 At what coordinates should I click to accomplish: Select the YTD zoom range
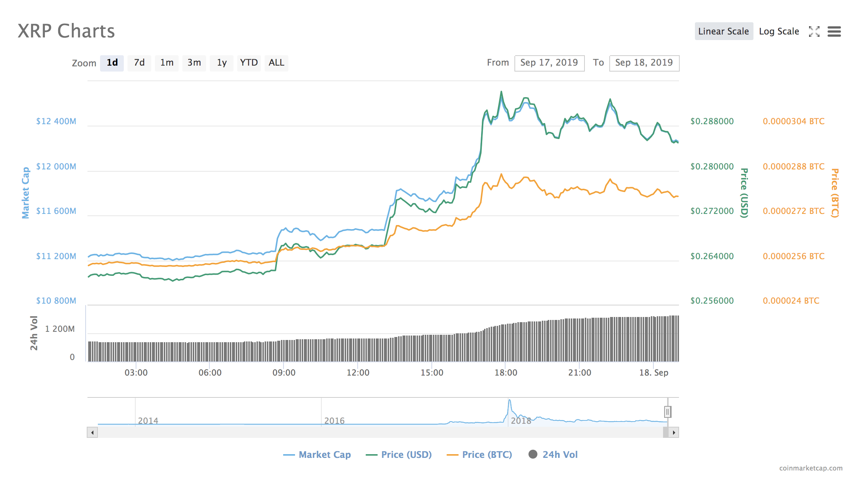249,63
